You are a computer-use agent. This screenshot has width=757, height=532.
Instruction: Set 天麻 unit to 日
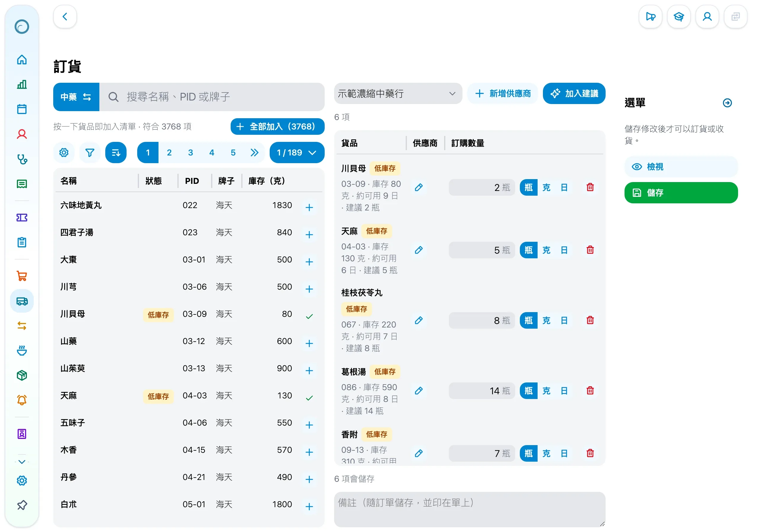[564, 250]
